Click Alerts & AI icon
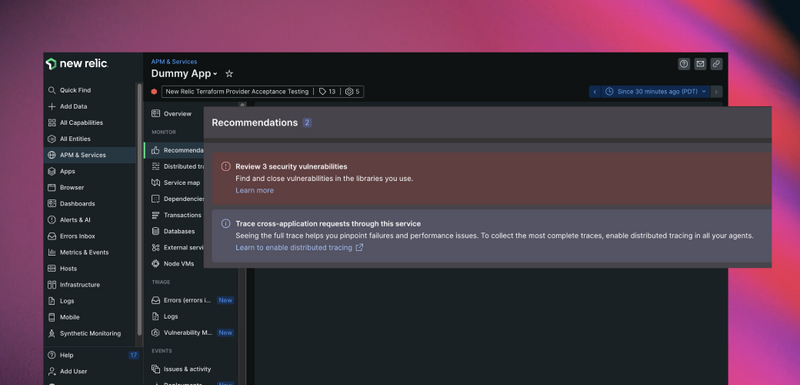The image size is (800, 385). point(52,220)
